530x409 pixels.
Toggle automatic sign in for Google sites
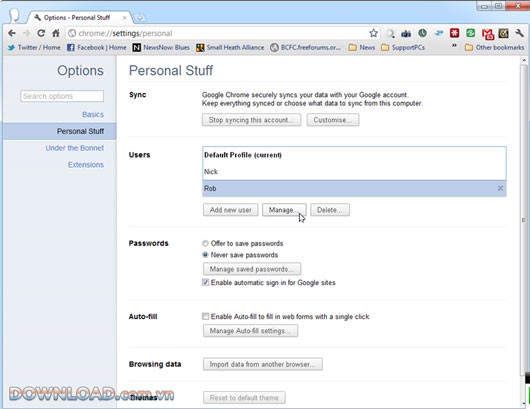205,282
